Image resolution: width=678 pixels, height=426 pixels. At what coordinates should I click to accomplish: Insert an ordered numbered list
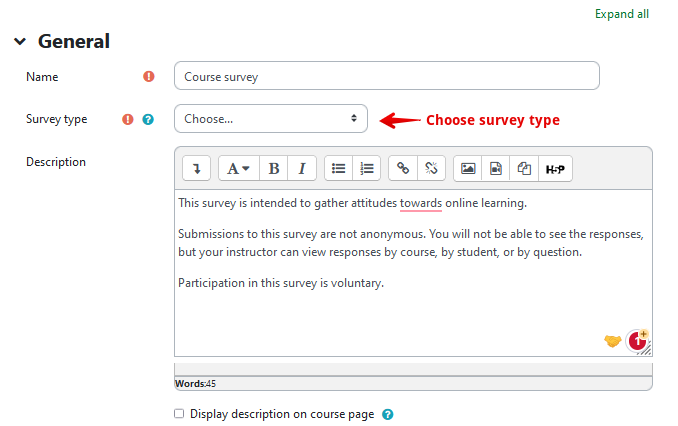(367, 169)
